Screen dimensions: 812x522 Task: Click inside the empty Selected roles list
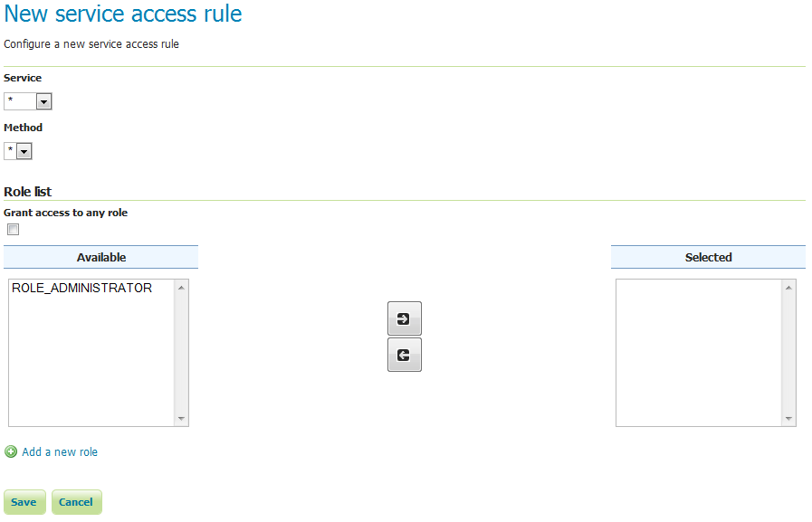point(697,353)
